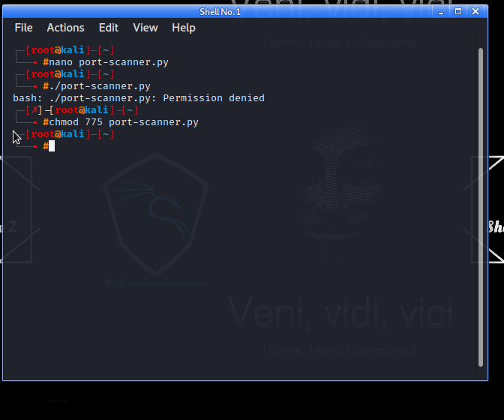Close the Shell No. 1 window
The height and width of the screenshot is (420, 504).
[474, 11]
